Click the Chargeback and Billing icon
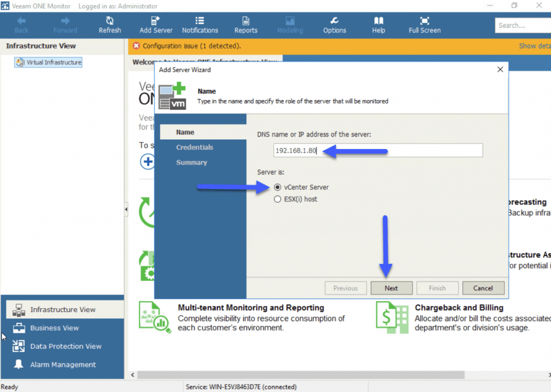551x392 pixels. pyautogui.click(x=392, y=317)
